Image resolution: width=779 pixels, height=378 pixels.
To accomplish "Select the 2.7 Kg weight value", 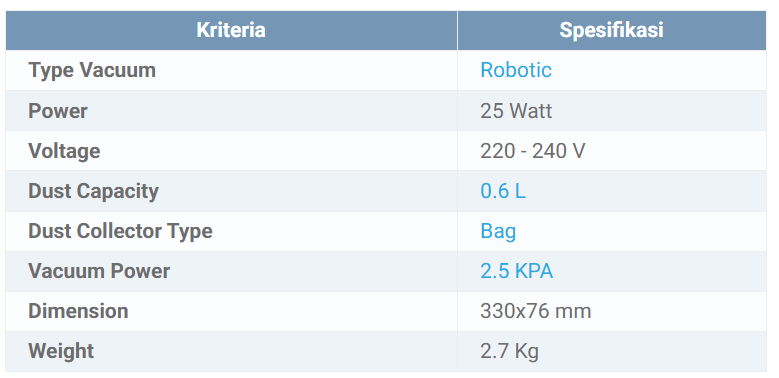I will pos(509,352).
